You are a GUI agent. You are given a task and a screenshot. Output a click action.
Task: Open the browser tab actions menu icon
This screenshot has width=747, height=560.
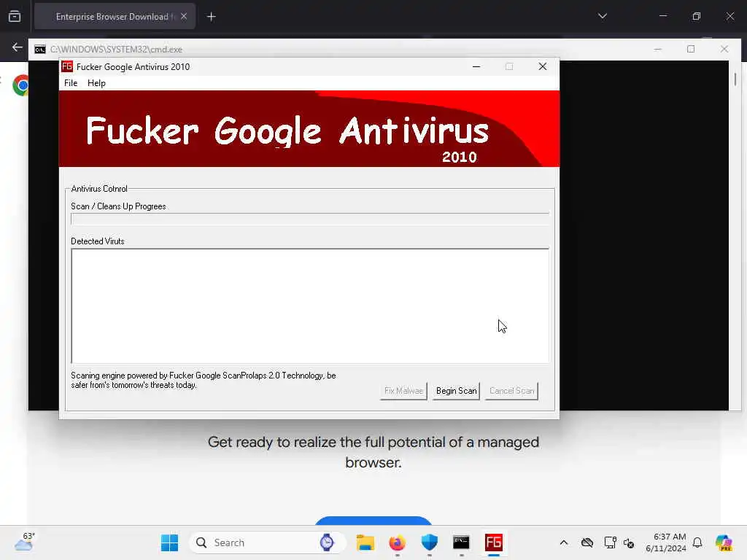pos(15,17)
